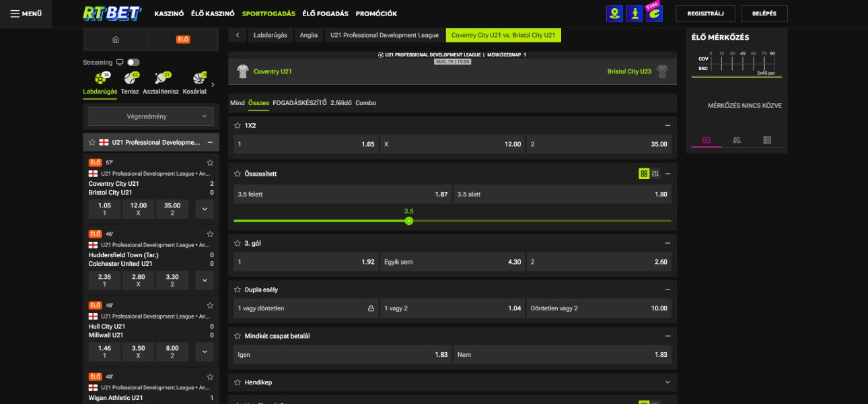Open the chess pawn promo icon
Viewport: 868px width, 404px height.
(x=635, y=13)
